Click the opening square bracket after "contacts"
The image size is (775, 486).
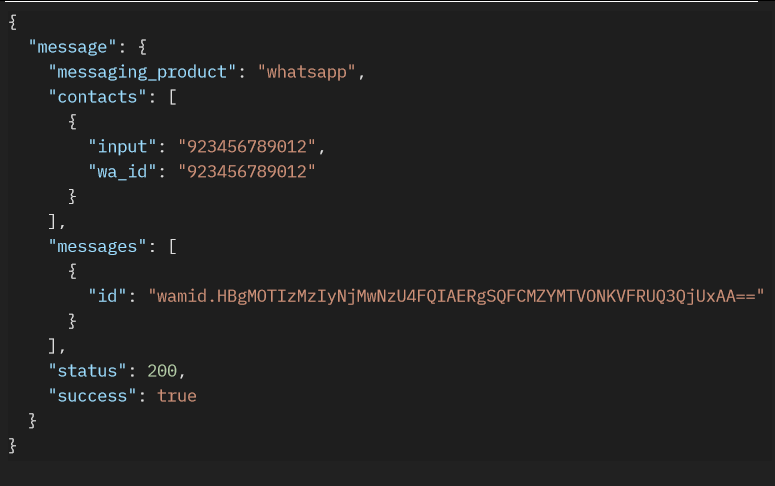tap(171, 97)
